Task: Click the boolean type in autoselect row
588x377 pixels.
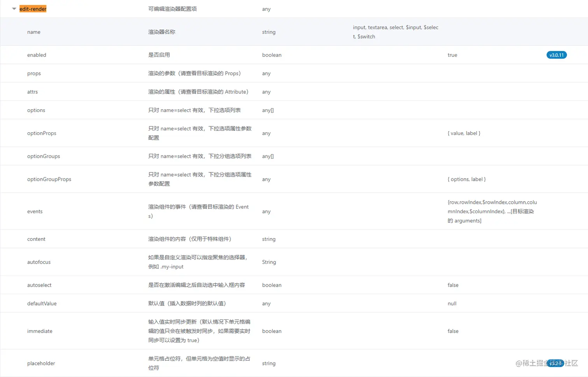Action: 272,285
